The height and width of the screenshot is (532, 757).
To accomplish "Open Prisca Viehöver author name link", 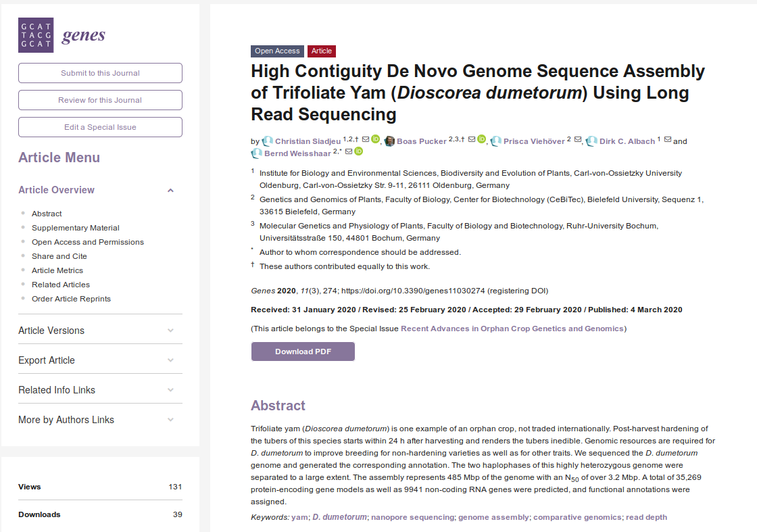I will [x=534, y=141].
